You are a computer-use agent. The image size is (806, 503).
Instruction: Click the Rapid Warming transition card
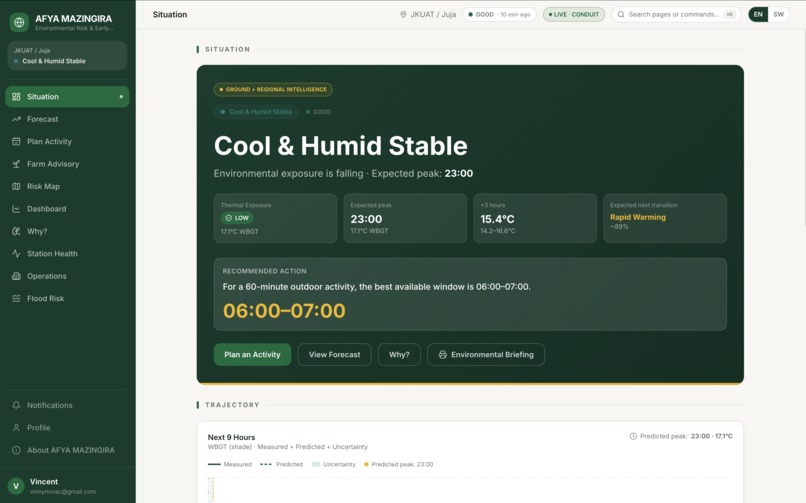click(x=665, y=218)
